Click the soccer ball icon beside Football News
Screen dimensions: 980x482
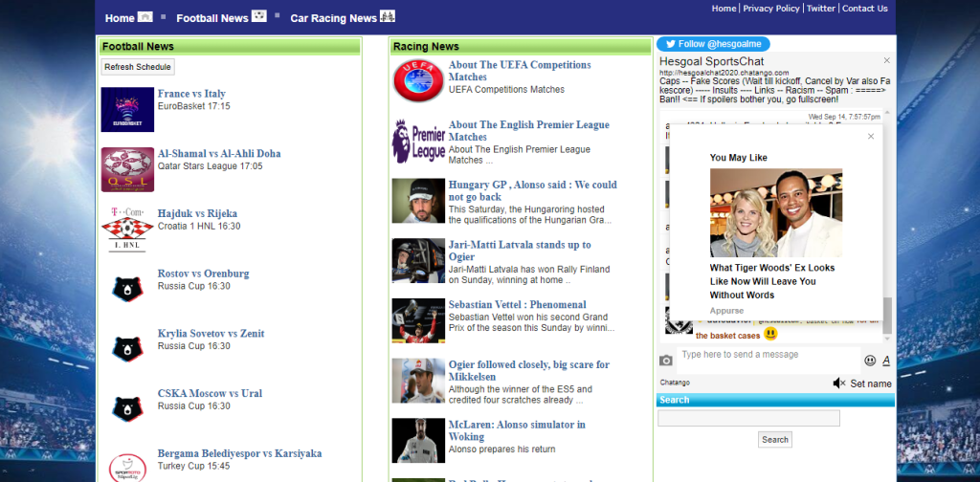click(258, 16)
